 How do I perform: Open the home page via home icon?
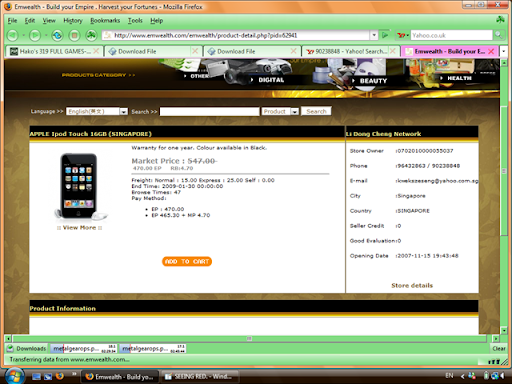[91, 35]
